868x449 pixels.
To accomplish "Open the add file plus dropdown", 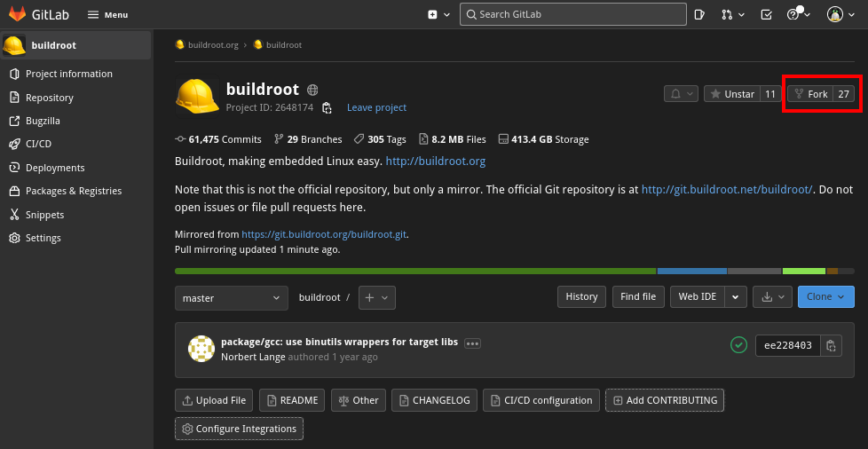I will click(377, 298).
